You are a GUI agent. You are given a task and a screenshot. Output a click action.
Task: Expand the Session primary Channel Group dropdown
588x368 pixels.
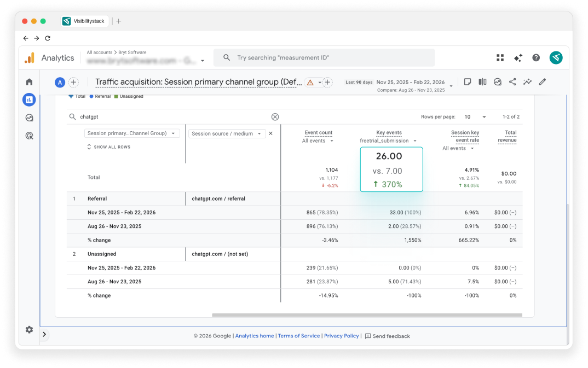click(132, 133)
